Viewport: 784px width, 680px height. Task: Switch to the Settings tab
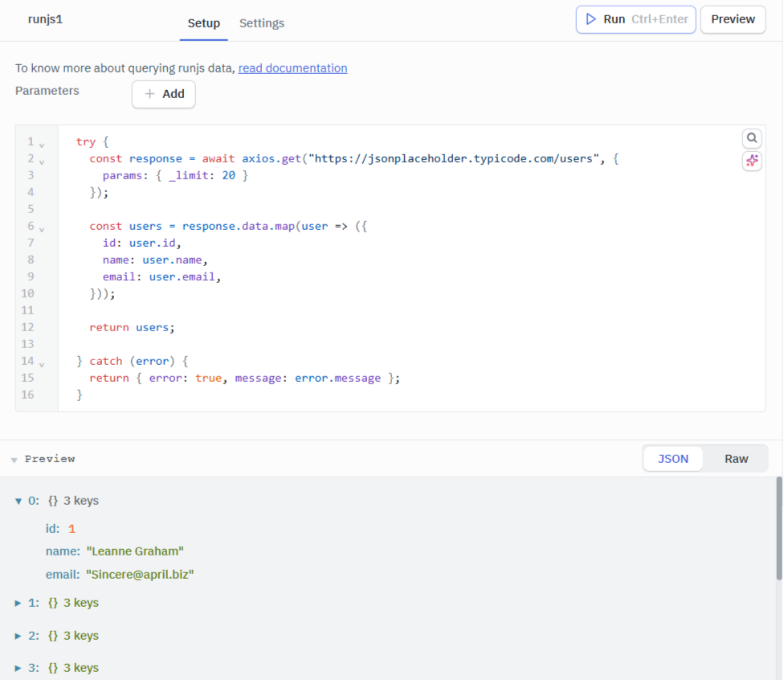pyautogui.click(x=261, y=23)
